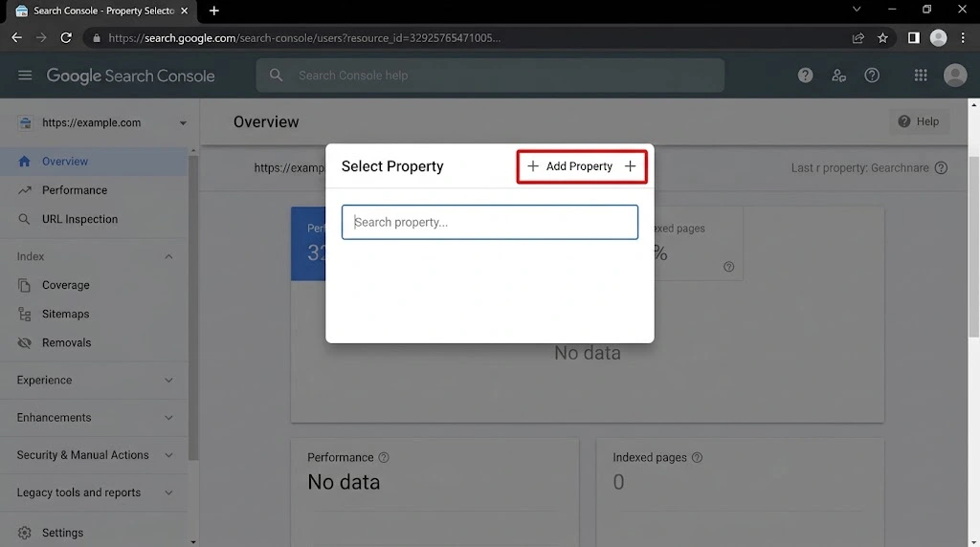Click the Select Property dialog title
This screenshot has height=547, width=980.
[x=392, y=166]
